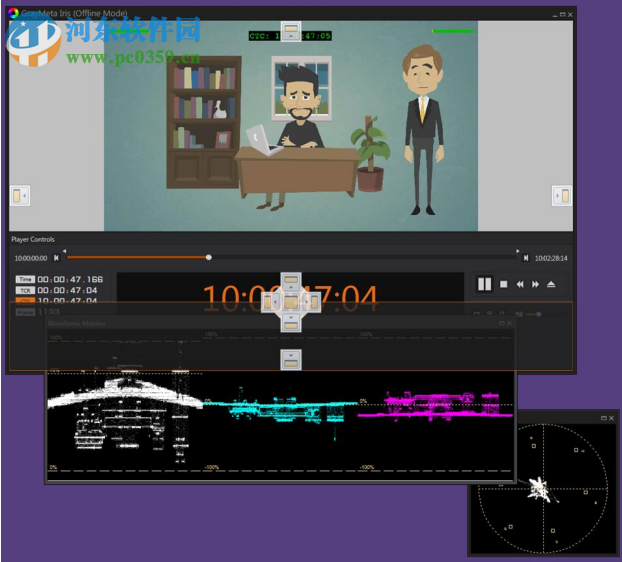Choose the dock-below guide in cross
622x562 pixels.
point(291,322)
